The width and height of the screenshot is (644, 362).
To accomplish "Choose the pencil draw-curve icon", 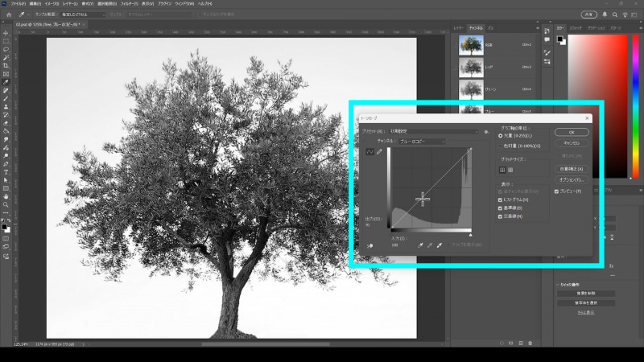I will pos(379,152).
